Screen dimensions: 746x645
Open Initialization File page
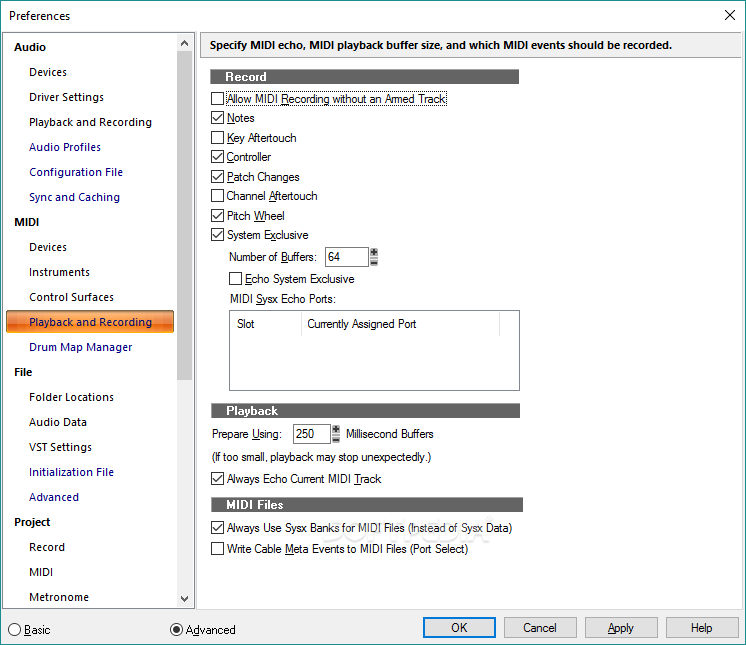click(x=71, y=472)
